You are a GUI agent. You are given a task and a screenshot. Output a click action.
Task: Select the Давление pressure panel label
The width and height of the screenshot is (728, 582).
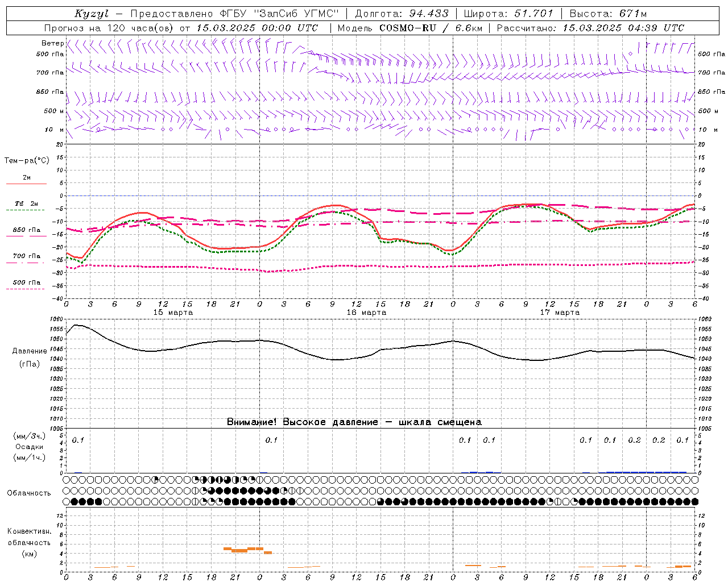(x=30, y=351)
